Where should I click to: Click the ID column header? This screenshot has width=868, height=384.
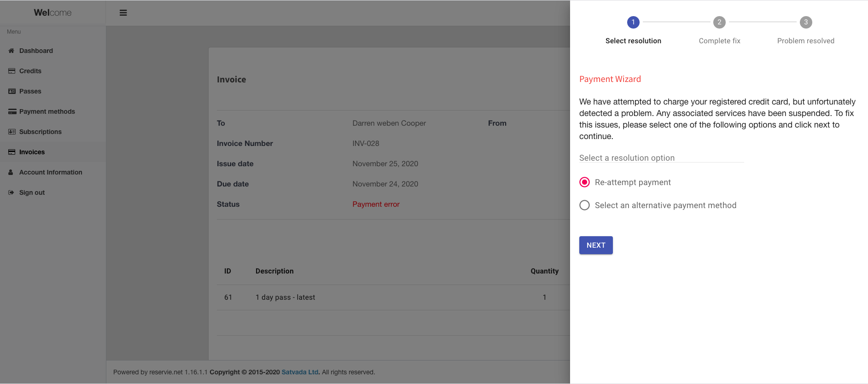pyautogui.click(x=227, y=271)
